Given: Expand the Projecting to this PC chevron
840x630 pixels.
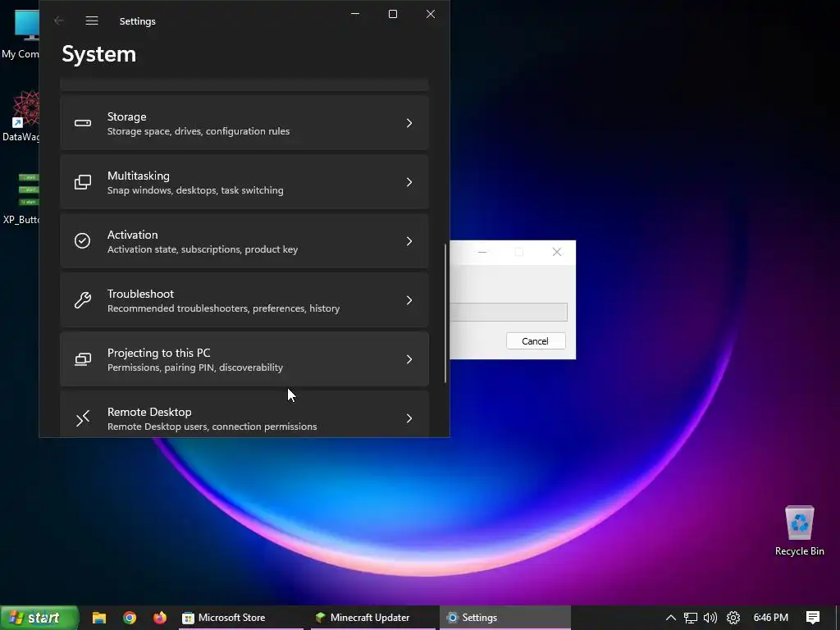Looking at the screenshot, I should click(x=409, y=359).
